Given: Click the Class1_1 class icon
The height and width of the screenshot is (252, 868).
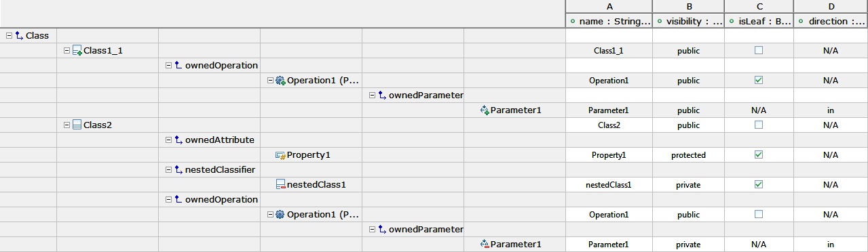Looking at the screenshot, I should pyautogui.click(x=77, y=51).
